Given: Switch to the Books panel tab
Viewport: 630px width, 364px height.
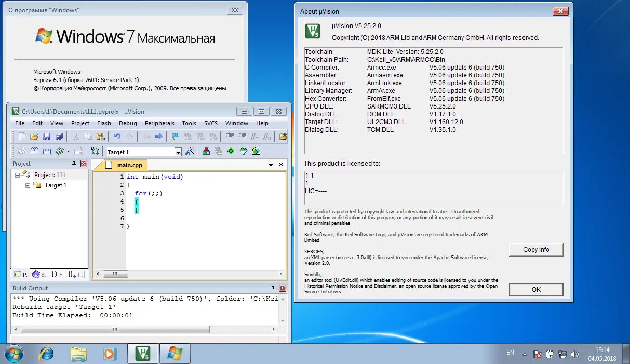Looking at the screenshot, I should point(39,274).
